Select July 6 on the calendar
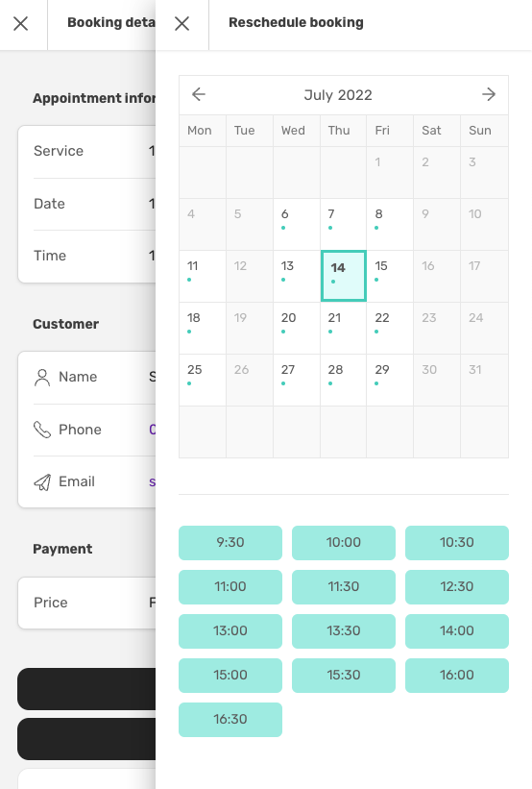 pos(297,225)
